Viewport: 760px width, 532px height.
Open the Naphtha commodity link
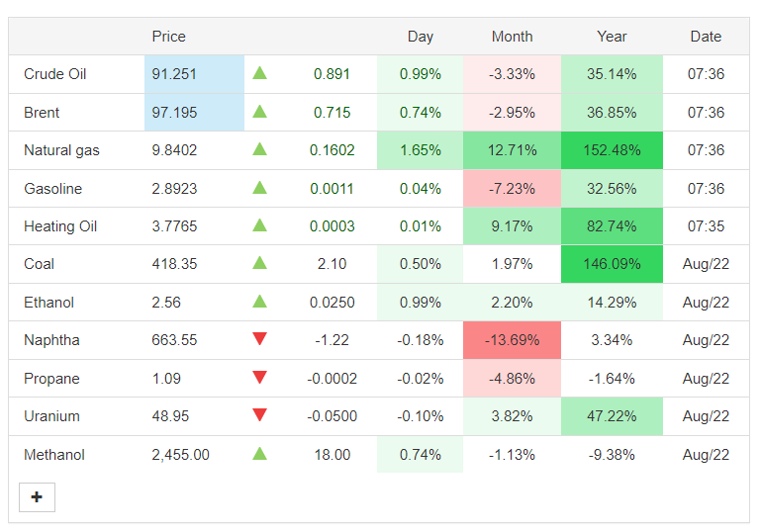(51, 340)
